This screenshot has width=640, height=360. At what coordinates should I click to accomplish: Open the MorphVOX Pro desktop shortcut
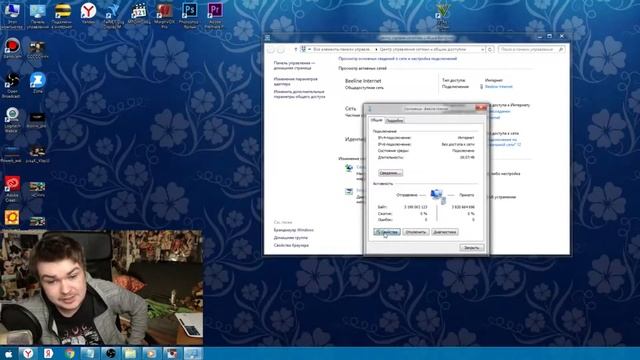pyautogui.click(x=164, y=15)
